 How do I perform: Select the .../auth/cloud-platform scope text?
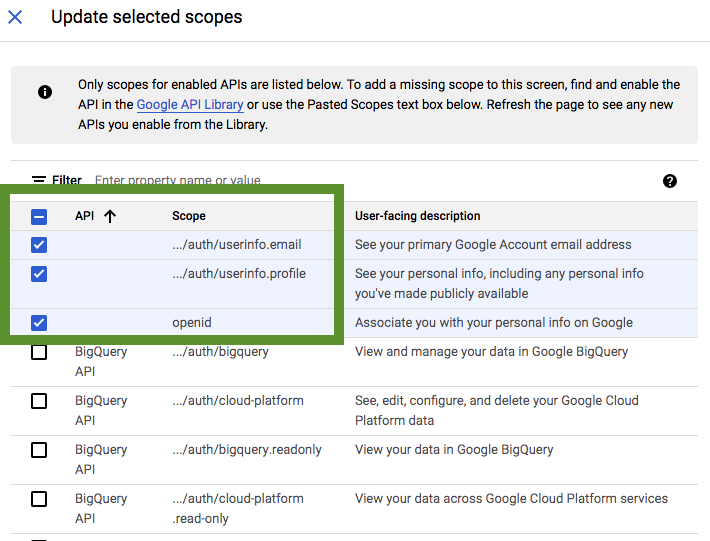pyautogui.click(x=238, y=401)
